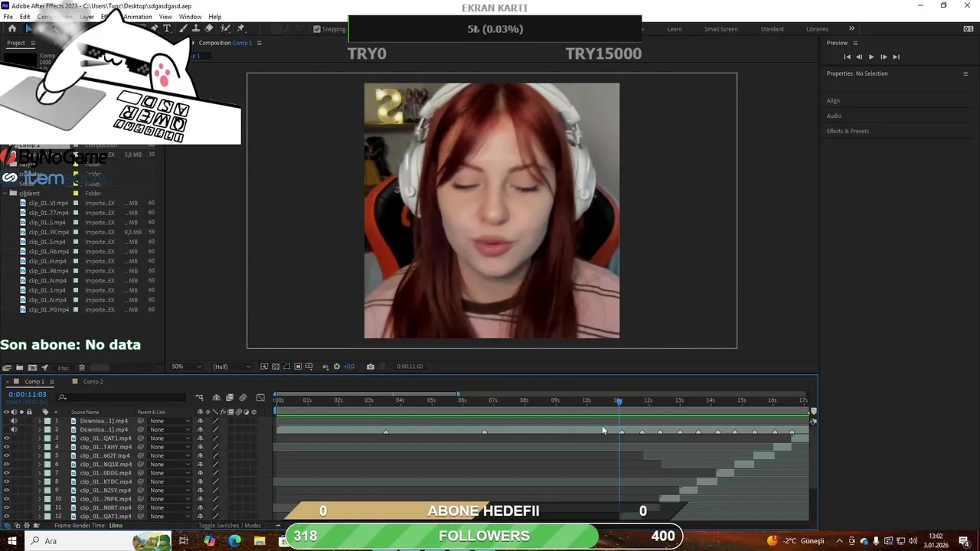Open File Explorer from the taskbar
This screenshot has width=980, height=551.
[260, 541]
